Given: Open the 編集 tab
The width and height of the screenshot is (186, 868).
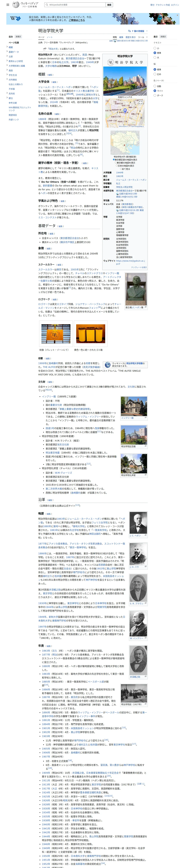Looking at the screenshot, I should 121,37.
